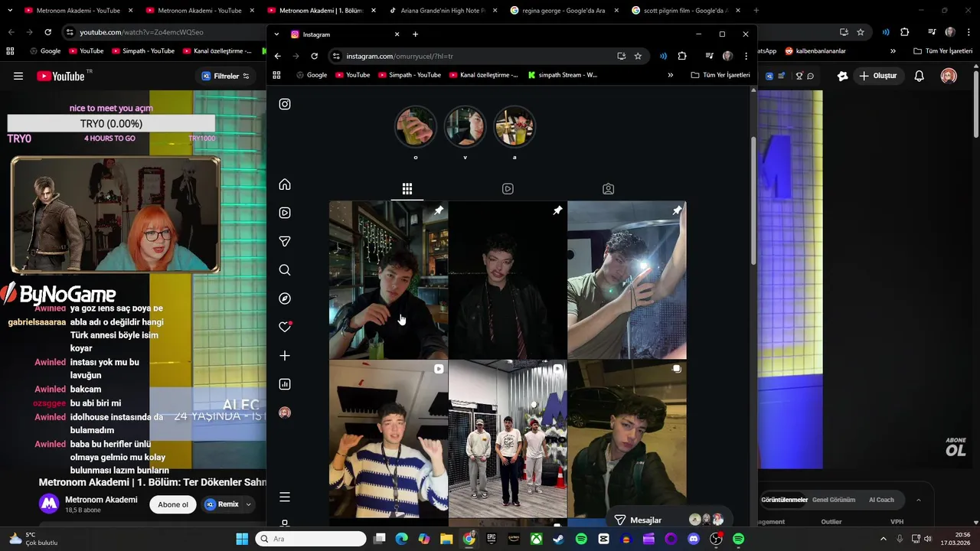
Task: Bookmark the Instagram page with star icon
Action: 638,56
